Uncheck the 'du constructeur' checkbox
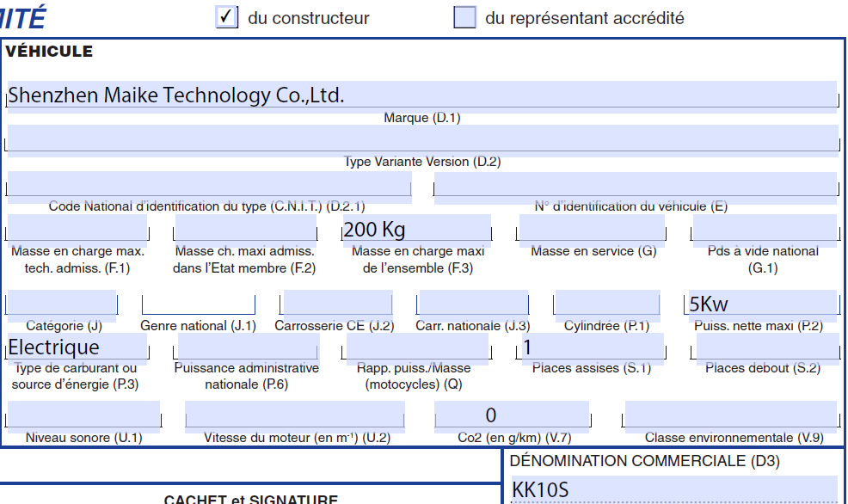Viewport: 848px width, 504px height. coord(226,16)
